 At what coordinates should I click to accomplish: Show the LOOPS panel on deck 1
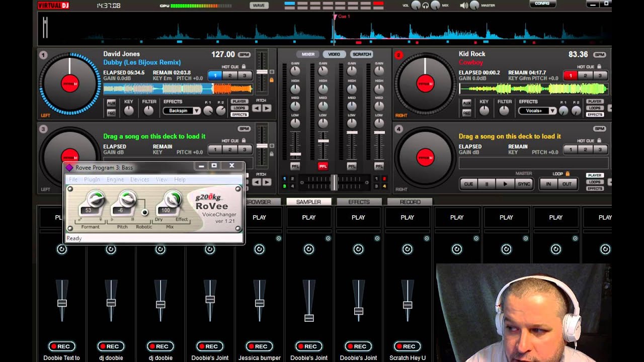click(239, 108)
